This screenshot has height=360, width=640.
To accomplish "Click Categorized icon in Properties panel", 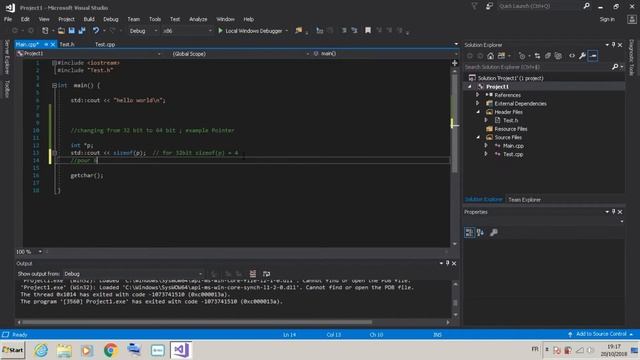I will coord(469,233).
